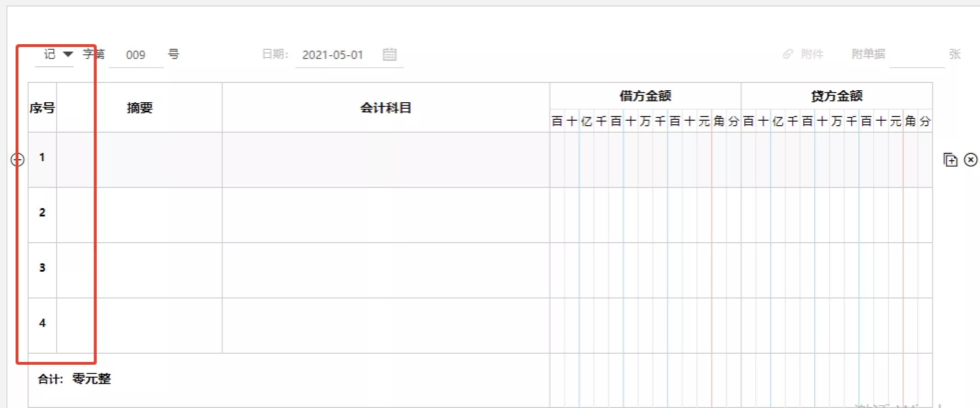This screenshot has width=980, height=408.
Task: Add a row using the plus icon beside row 1
Action: point(17,160)
